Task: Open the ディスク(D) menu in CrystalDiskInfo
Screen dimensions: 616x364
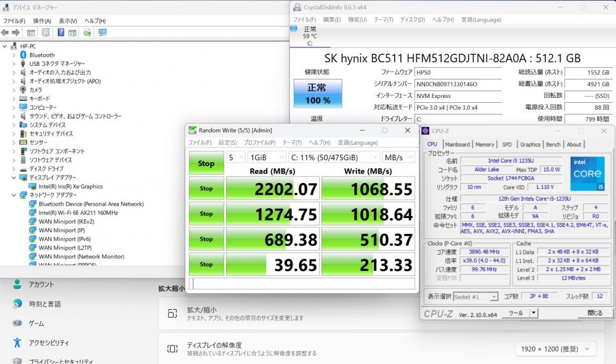Action: (413, 20)
